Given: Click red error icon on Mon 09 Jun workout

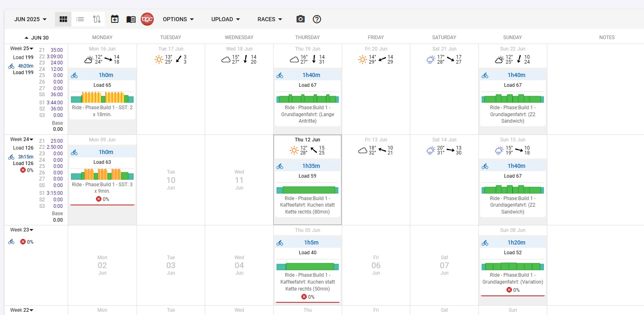Looking at the screenshot, I should coord(99,199).
